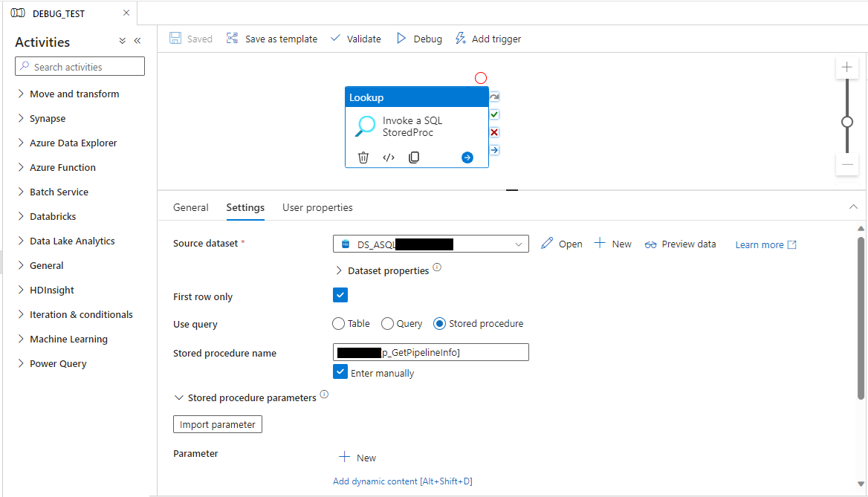Click the Saved toolbar button
Image resolution: width=868 pixels, height=497 pixels.
[191, 39]
